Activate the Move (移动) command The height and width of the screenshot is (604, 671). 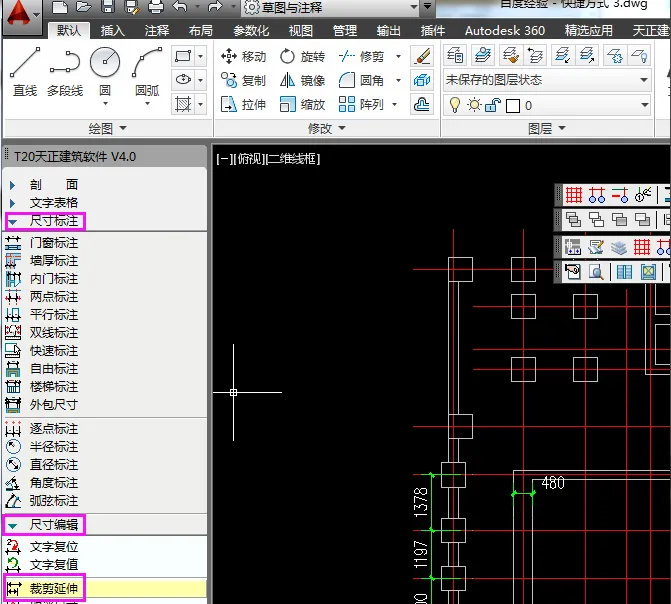pos(243,56)
